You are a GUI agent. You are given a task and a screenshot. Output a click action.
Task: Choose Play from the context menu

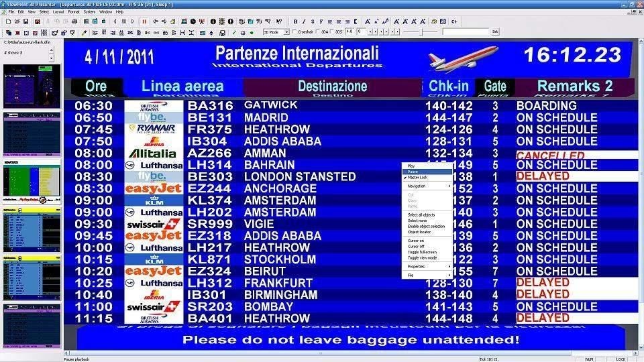click(x=427, y=166)
